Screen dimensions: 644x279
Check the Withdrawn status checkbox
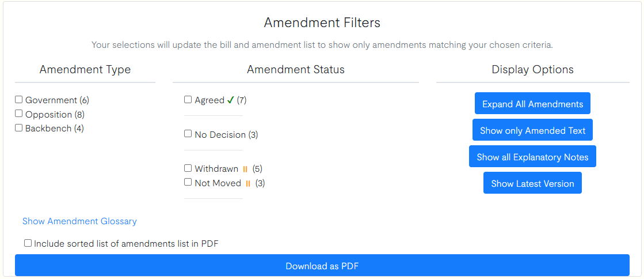click(188, 168)
